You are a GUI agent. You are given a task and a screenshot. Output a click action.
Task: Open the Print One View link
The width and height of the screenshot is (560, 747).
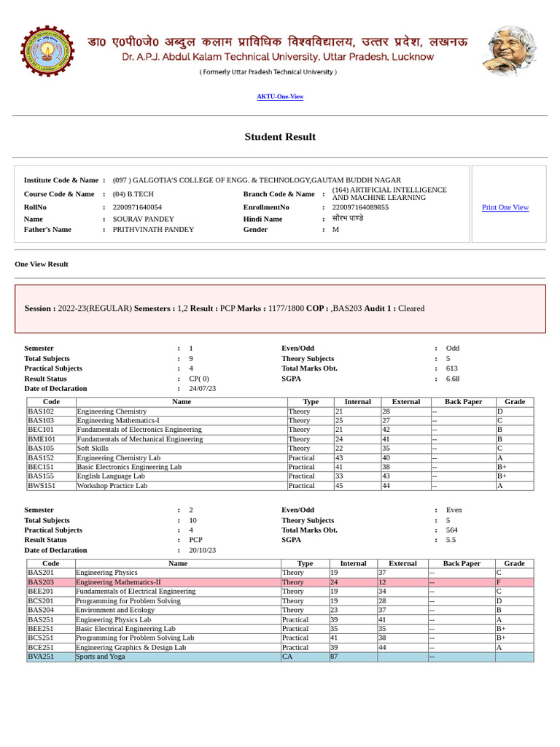(x=505, y=207)
